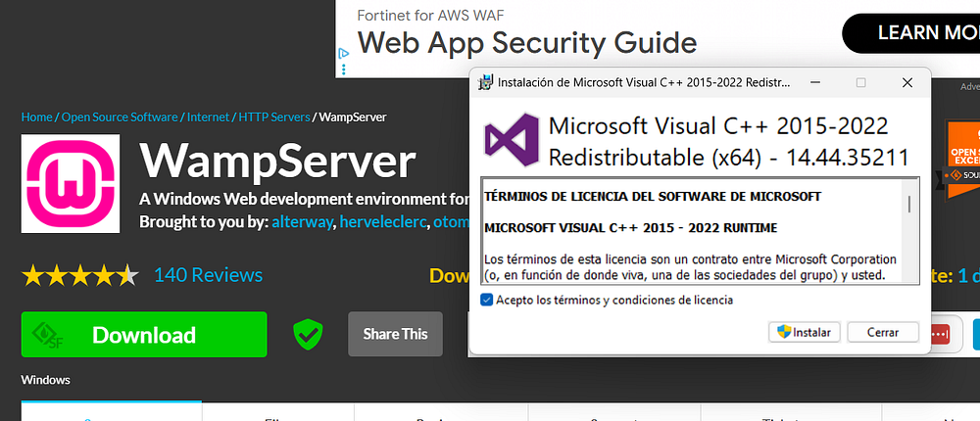Open Open Source Software breadcrumb
Viewport: 980px width, 421px height.
tap(120, 117)
